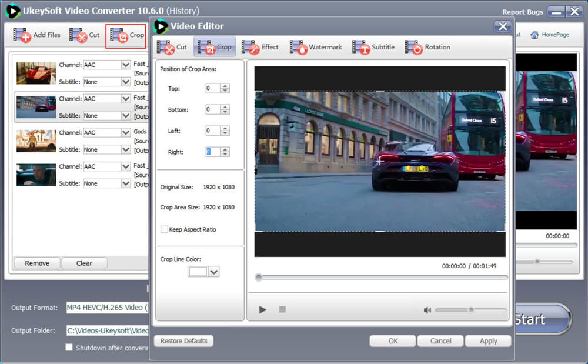This screenshot has height=364, width=588.
Task: Click the UkeySoft Video Converter logo icon
Action: (13, 11)
